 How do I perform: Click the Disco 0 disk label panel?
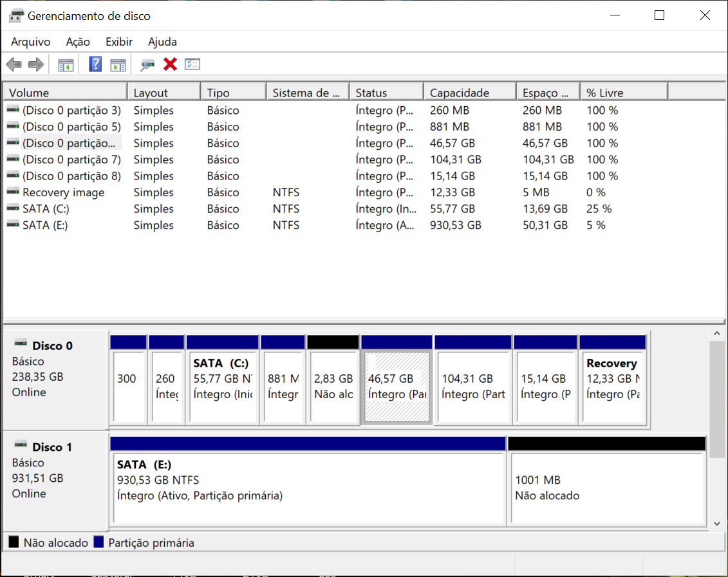pyautogui.click(x=55, y=380)
